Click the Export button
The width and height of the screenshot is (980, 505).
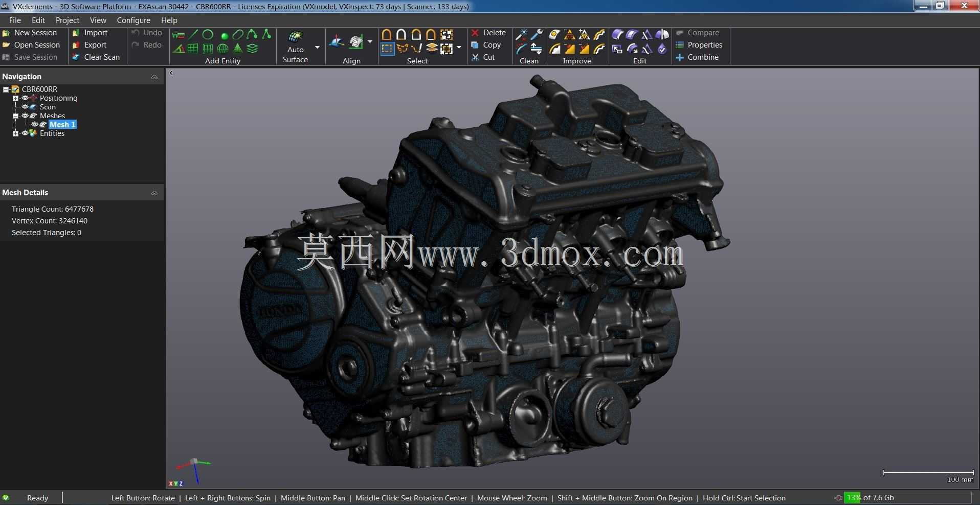tap(90, 45)
